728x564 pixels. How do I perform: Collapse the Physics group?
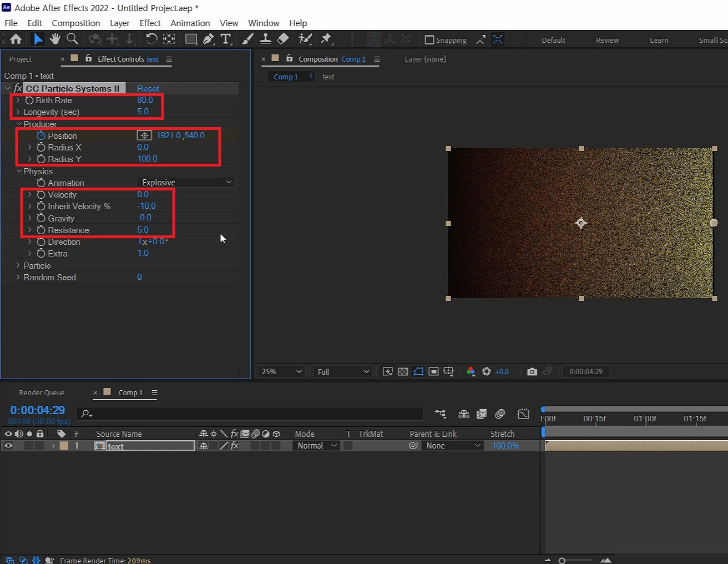click(x=19, y=171)
